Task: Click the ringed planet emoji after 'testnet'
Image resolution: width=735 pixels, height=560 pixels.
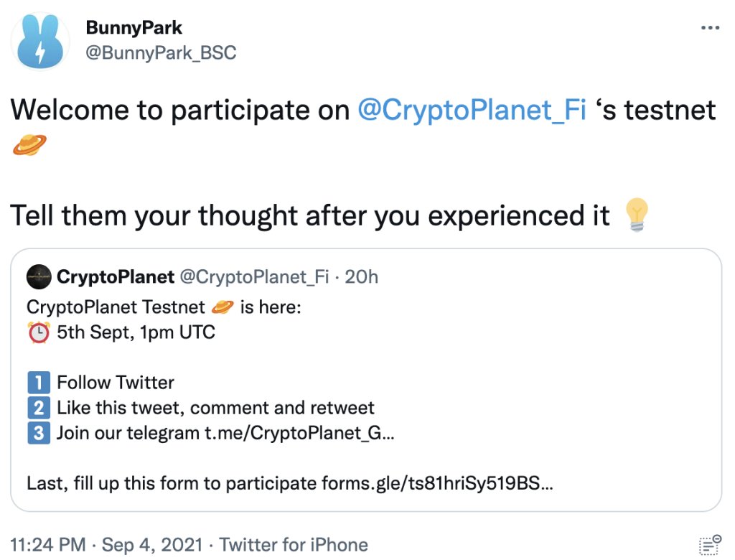Action: point(29,146)
